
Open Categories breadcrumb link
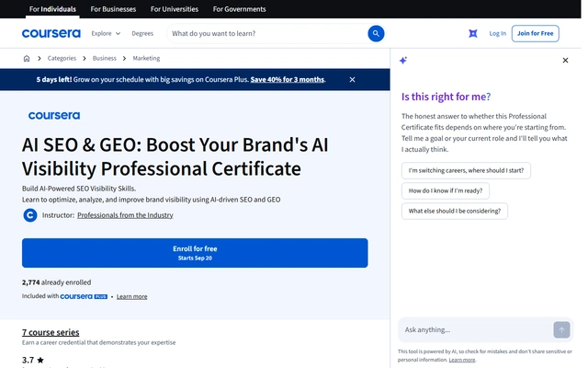(62, 58)
